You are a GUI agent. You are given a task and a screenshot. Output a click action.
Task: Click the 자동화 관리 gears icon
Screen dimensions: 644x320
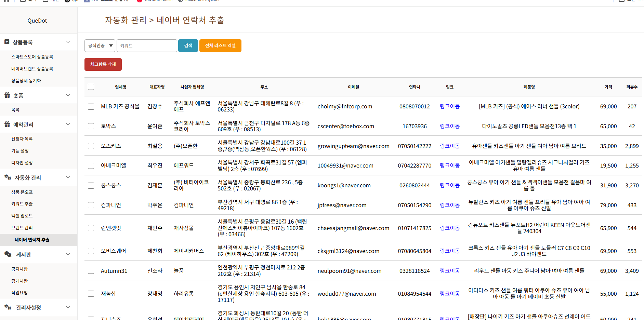[8, 177]
